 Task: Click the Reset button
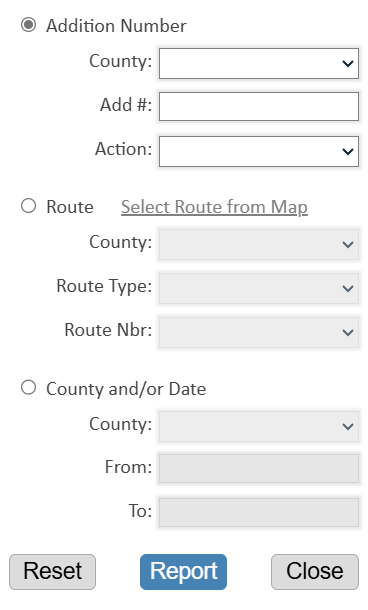[x=53, y=572]
